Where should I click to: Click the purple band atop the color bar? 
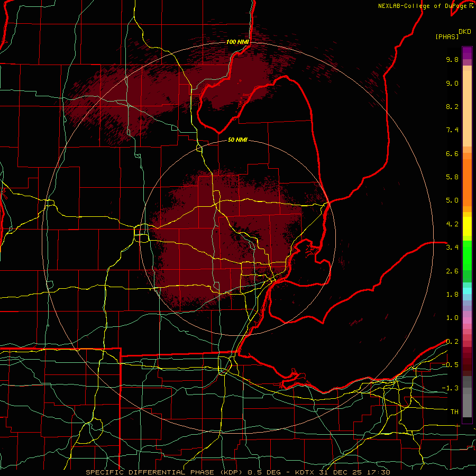(x=467, y=53)
